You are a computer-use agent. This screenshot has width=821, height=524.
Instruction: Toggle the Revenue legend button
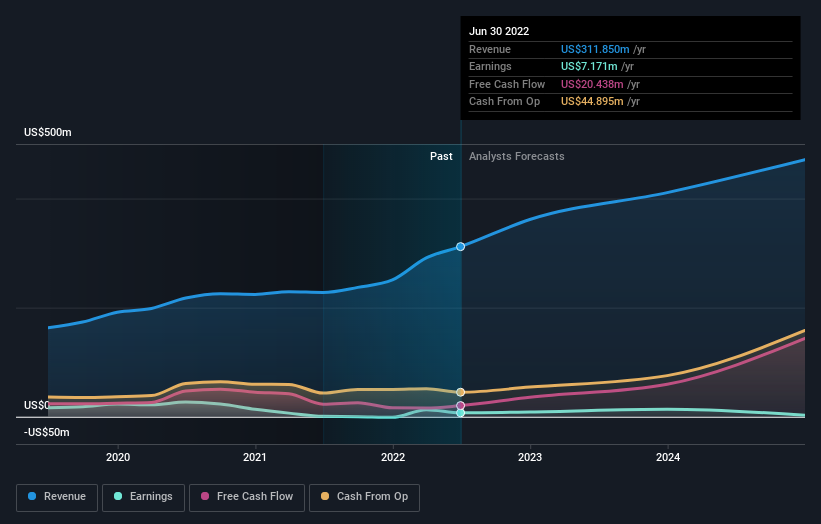click(x=57, y=497)
